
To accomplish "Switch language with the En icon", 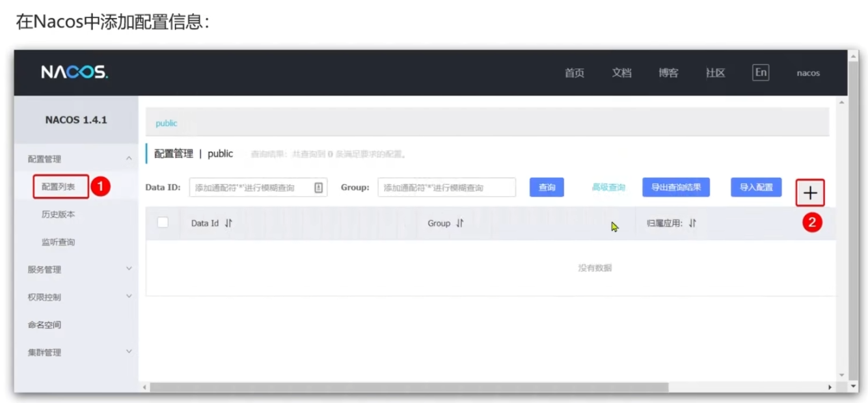I will [x=761, y=72].
